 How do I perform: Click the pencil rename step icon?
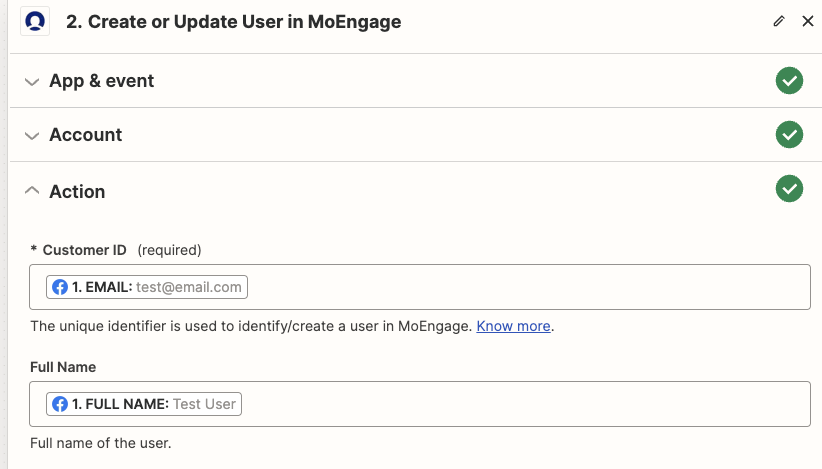click(779, 21)
